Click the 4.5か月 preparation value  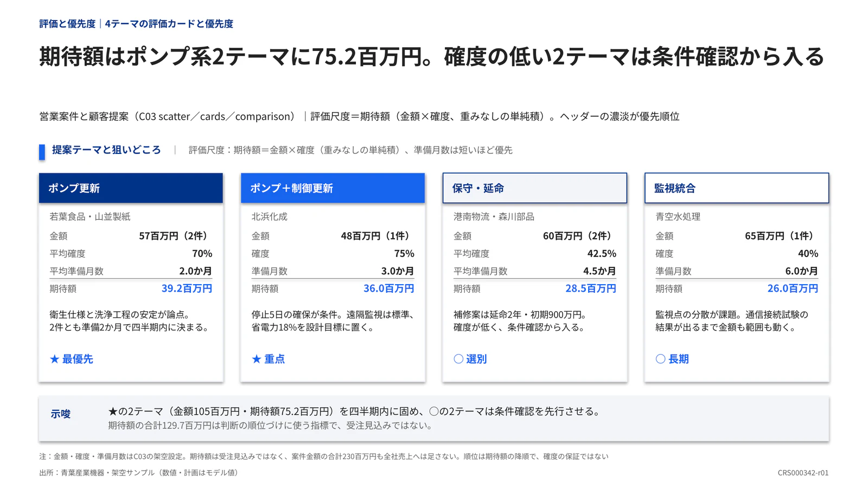tap(599, 271)
